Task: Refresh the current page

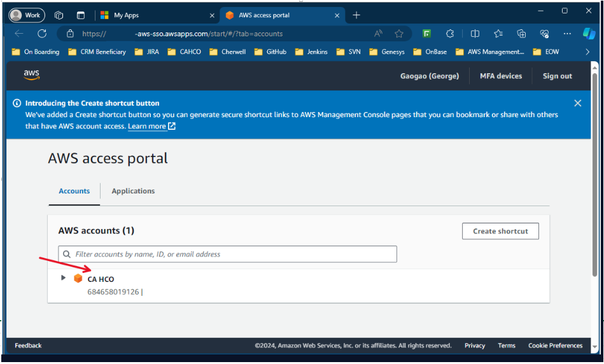Action: click(x=42, y=34)
